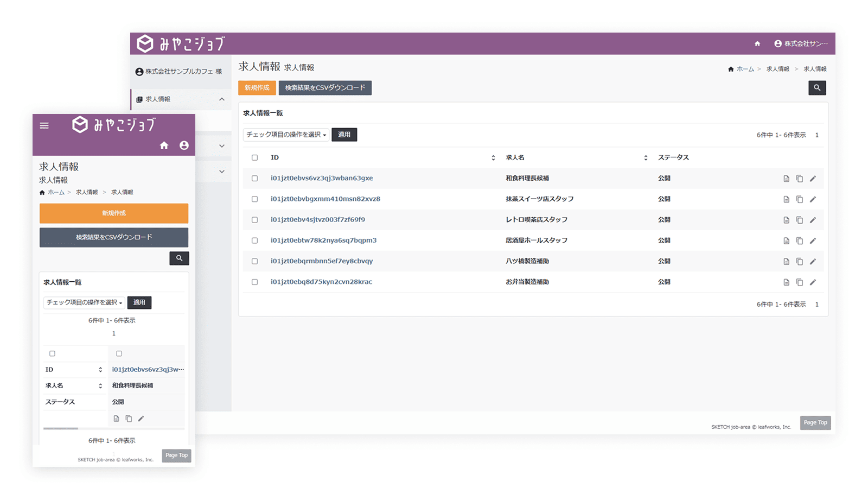Viewport: 868px width, 500px height.
Task: Copy the 八ツ橋製造補助 job entry
Action: pyautogui.click(x=800, y=261)
